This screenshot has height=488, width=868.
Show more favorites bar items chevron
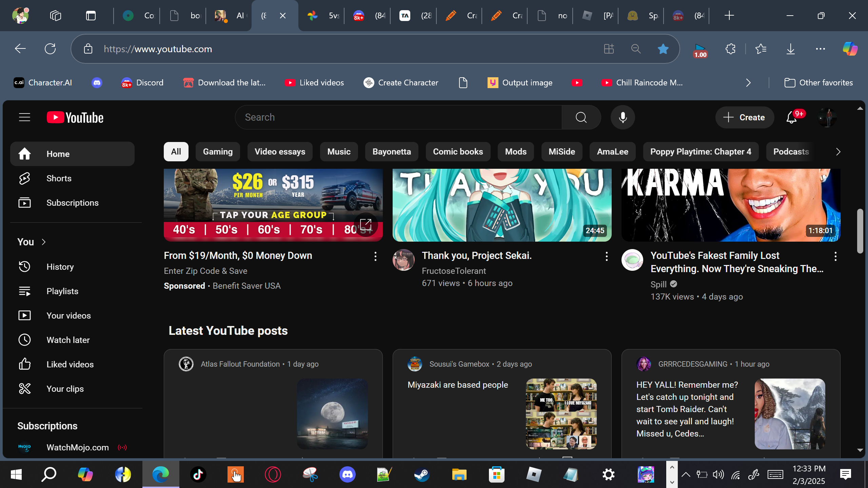(x=748, y=83)
